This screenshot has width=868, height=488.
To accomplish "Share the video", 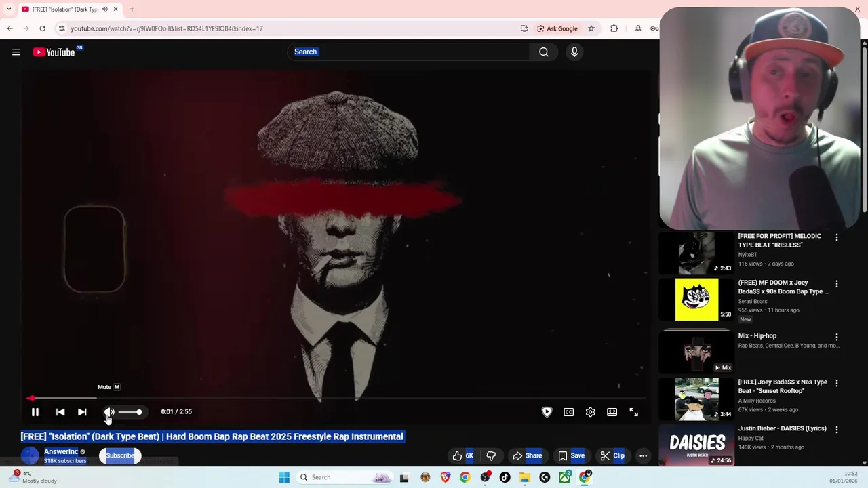I will tap(527, 456).
